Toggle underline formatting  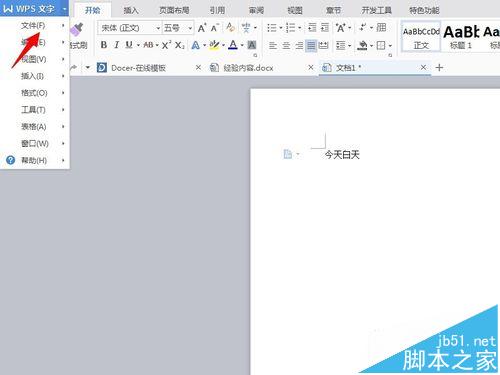coord(129,45)
